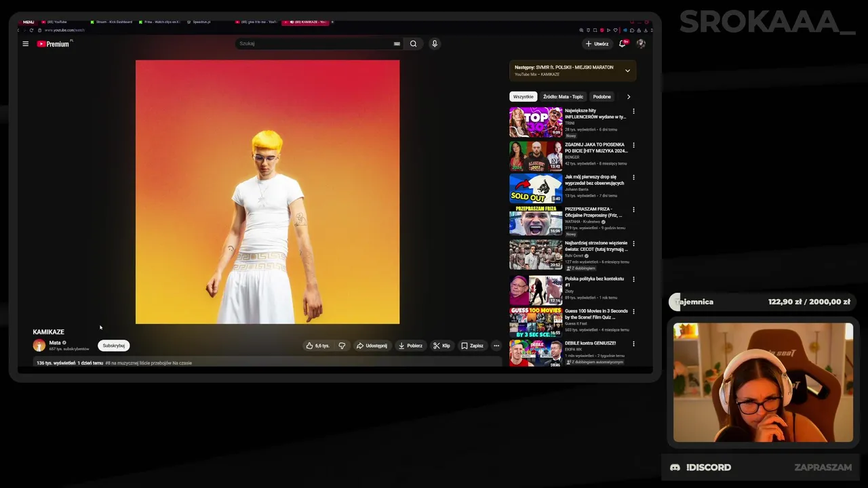Open a new browser tab with plus
Image resolution: width=868 pixels, height=488 pixels.
[x=332, y=22]
